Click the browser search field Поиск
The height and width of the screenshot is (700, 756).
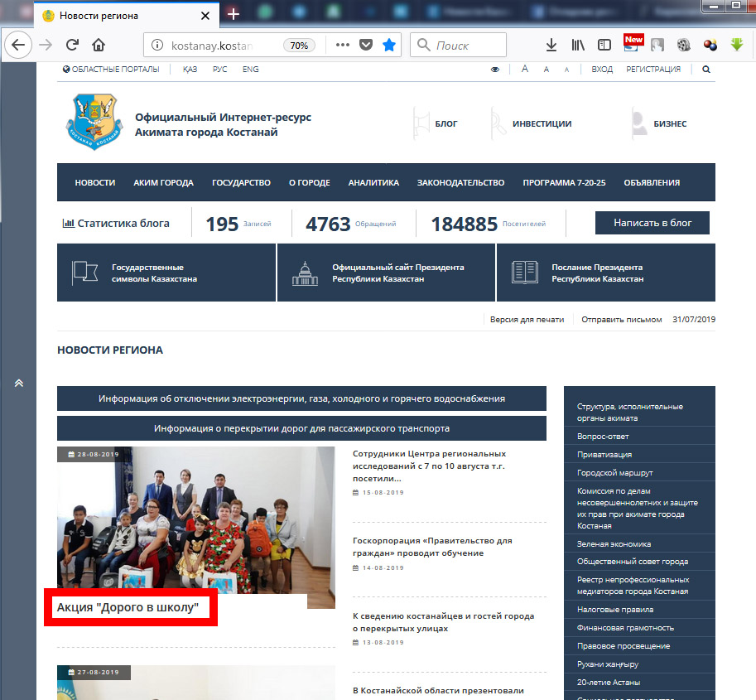458,46
